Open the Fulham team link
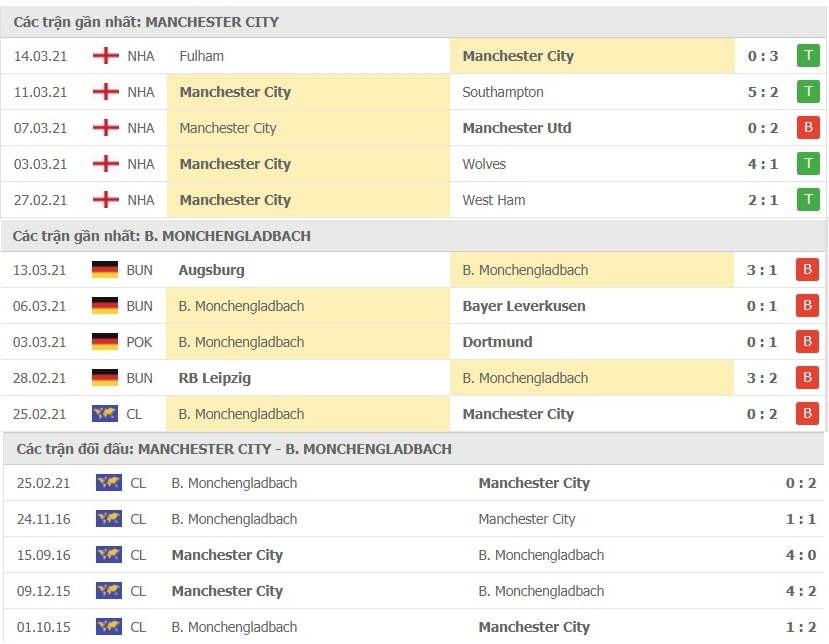This screenshot has width=829, height=644. (201, 56)
